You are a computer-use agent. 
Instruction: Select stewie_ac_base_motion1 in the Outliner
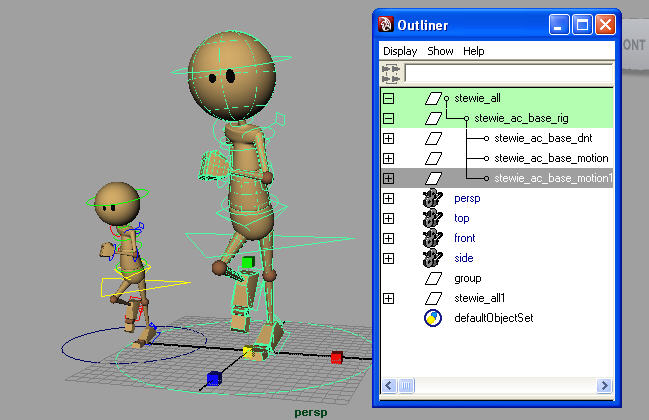pos(553,178)
